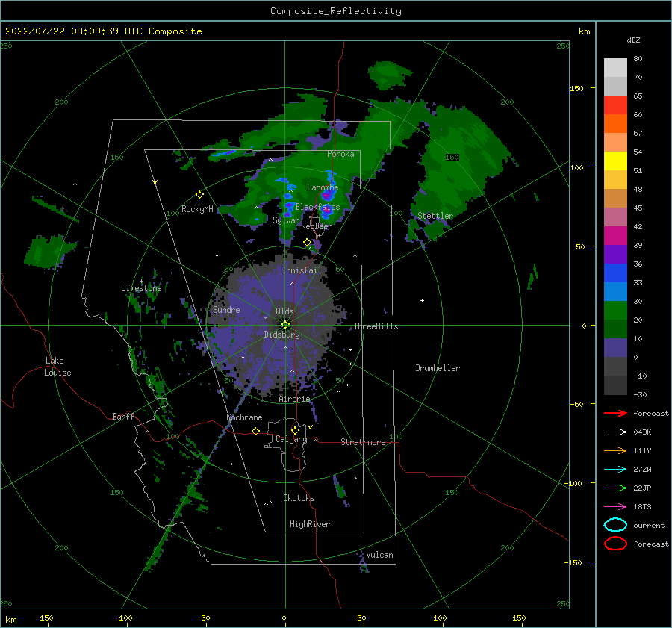The width and height of the screenshot is (672, 628).
Task: Click the bright green swatch between 20 and 30 dBZ
Action: click(615, 310)
